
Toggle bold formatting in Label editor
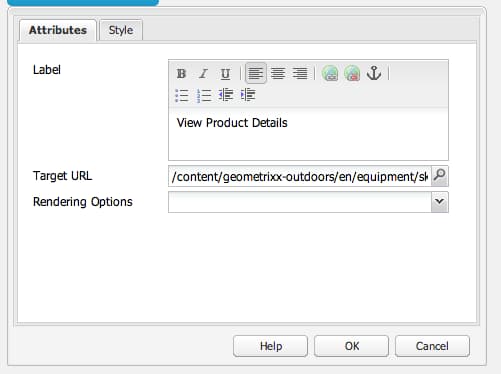tap(181, 73)
